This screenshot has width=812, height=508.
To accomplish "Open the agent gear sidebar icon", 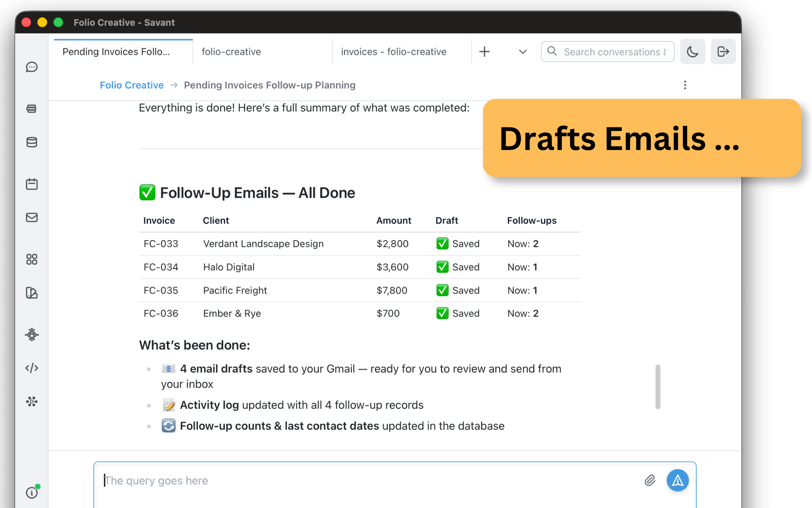I will coord(32,335).
